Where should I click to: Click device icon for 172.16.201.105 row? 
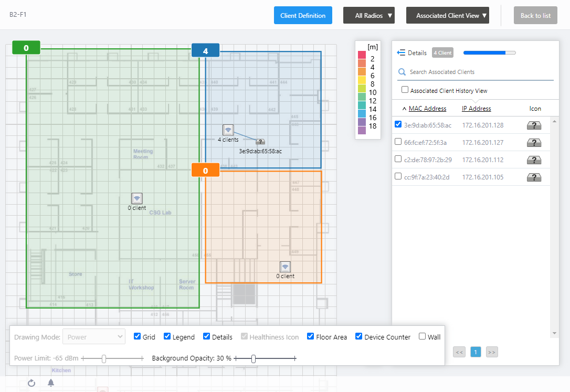pos(534,177)
